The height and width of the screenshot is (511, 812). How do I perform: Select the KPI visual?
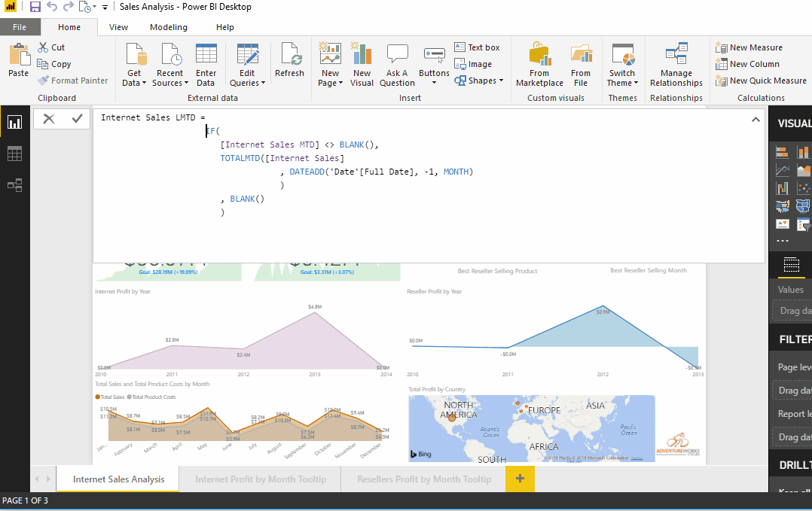(782, 224)
